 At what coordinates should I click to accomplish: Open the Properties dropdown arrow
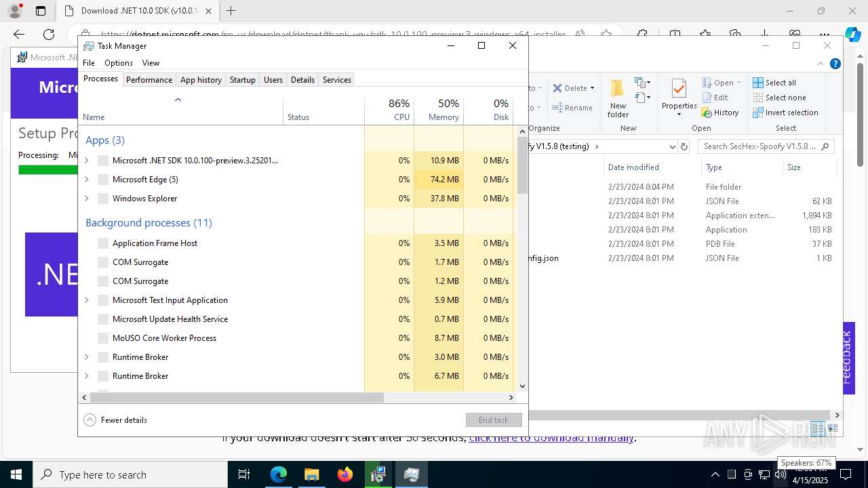click(679, 115)
